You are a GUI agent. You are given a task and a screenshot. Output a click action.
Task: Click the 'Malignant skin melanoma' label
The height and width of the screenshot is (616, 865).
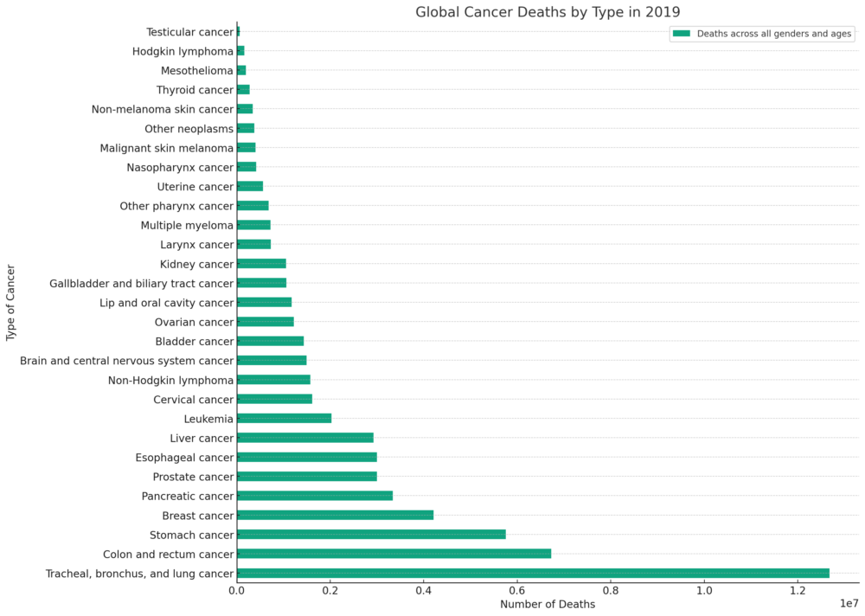(167, 148)
